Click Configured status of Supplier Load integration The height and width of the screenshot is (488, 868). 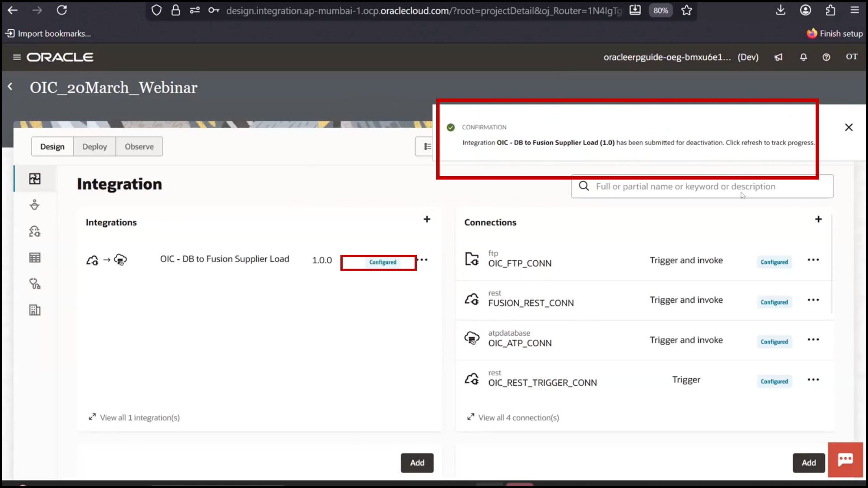coord(382,262)
